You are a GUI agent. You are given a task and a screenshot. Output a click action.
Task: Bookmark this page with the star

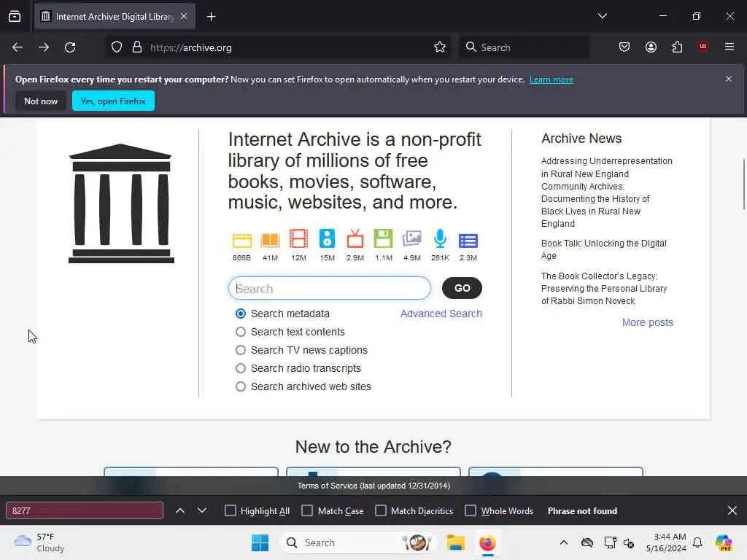(x=440, y=47)
